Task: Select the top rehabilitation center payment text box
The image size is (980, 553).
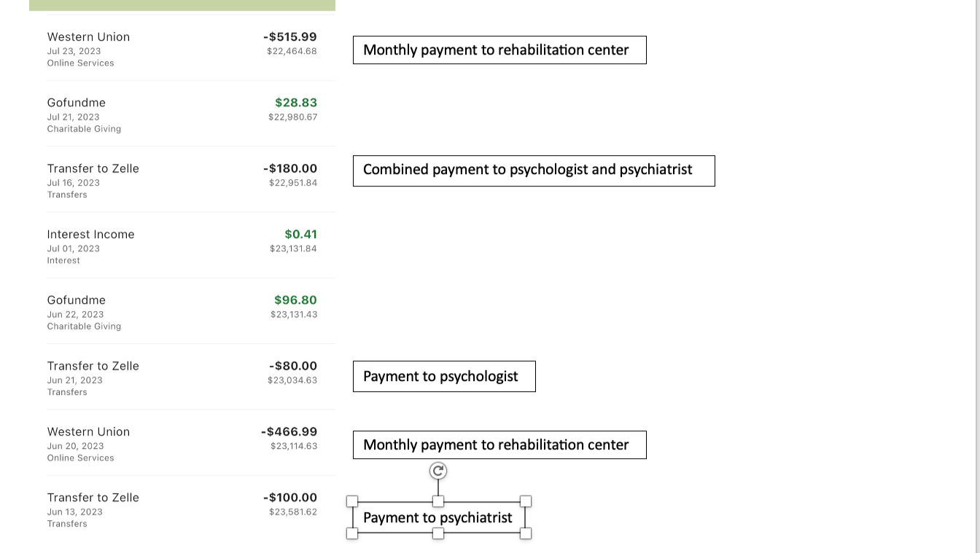Action: coord(499,50)
